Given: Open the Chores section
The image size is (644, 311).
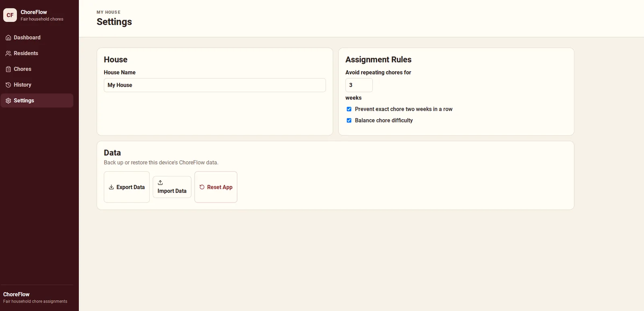Looking at the screenshot, I should coord(37,69).
